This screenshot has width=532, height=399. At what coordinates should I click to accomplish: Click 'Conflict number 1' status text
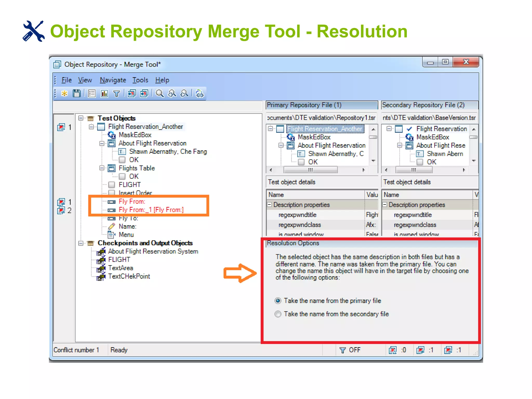tap(76, 350)
